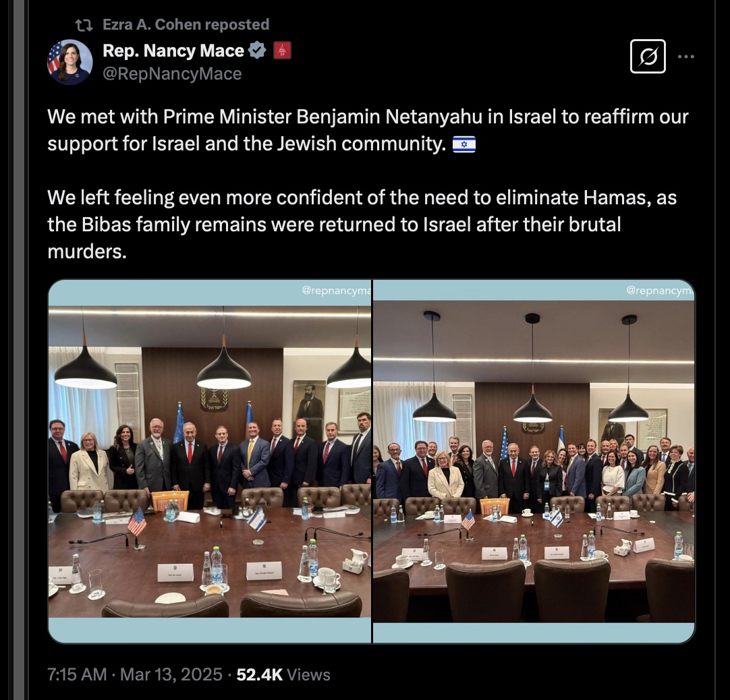Viewport: 730px width, 700px height.
Task: Click the blue verified badge
Action: [257, 51]
